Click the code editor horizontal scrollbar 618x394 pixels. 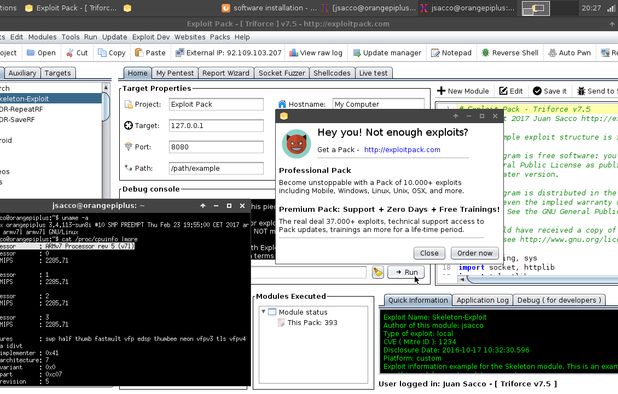[x=542, y=279]
